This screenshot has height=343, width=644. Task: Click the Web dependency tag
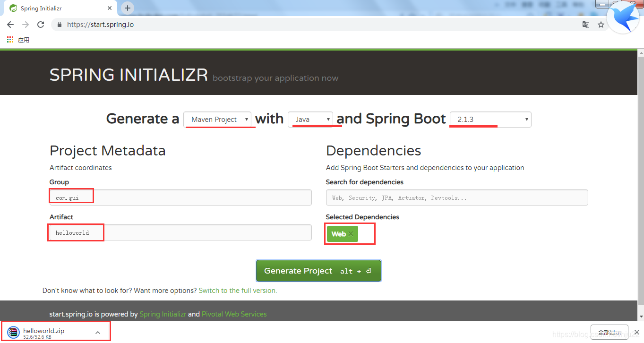(342, 234)
